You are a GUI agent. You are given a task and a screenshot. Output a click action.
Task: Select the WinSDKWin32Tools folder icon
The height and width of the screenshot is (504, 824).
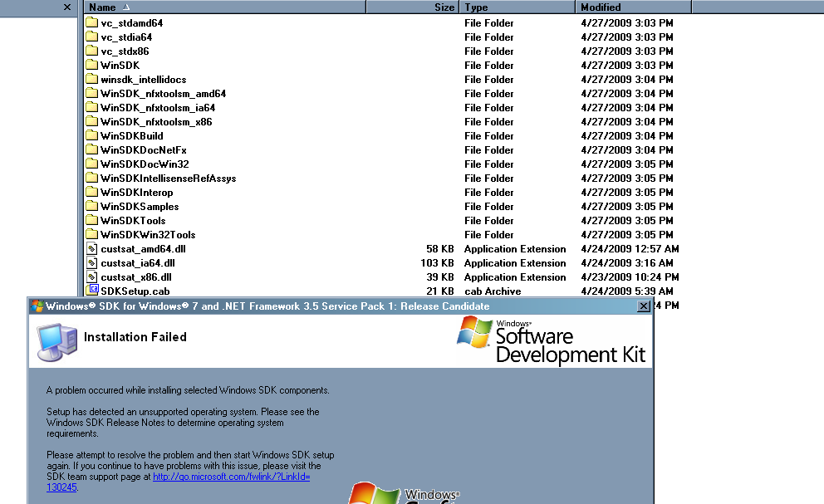tap(92, 234)
